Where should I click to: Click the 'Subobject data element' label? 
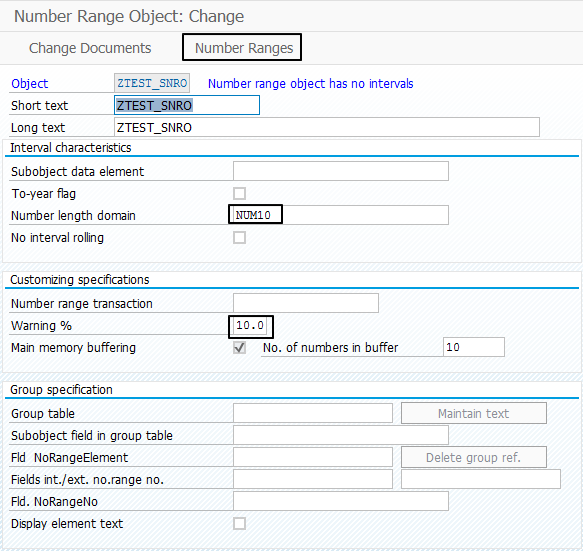pyautogui.click(x=77, y=171)
